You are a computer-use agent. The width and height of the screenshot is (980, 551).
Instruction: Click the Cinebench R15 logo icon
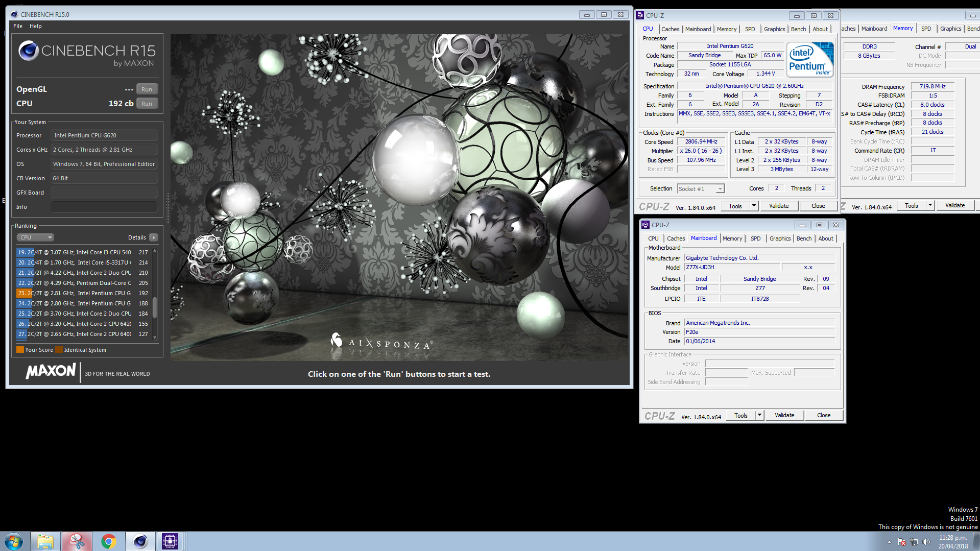(29, 51)
